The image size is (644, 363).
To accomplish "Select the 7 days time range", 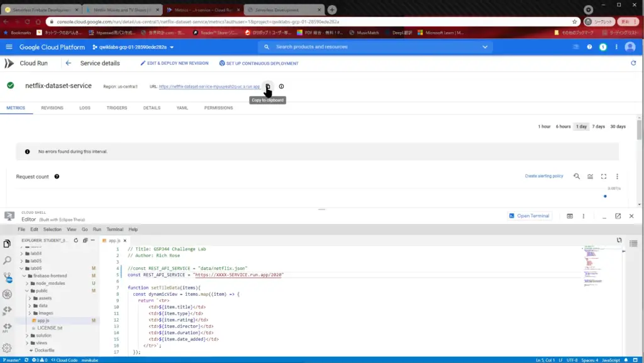I will pyautogui.click(x=599, y=126).
